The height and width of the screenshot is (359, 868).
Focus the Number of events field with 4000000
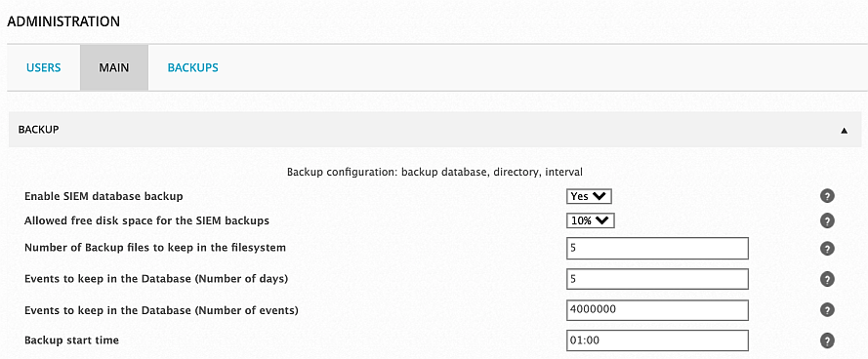(658, 310)
